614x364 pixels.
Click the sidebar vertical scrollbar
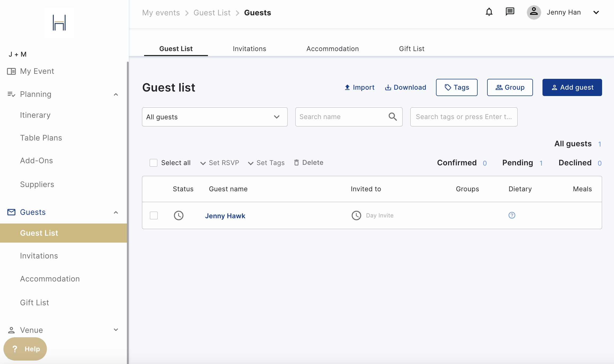coord(128,212)
